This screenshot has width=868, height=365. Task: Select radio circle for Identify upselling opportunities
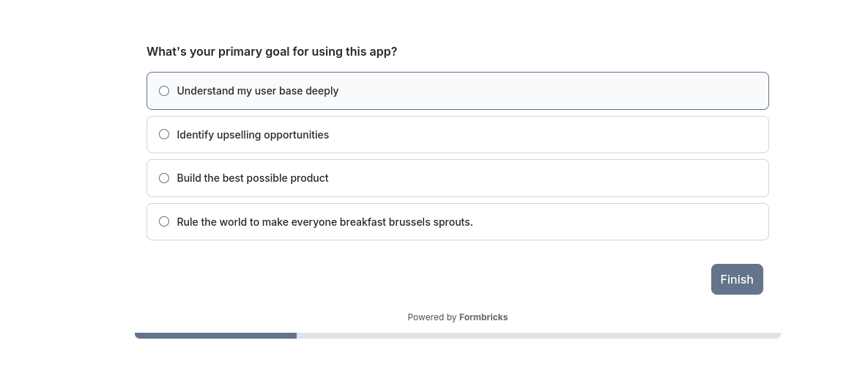(x=164, y=135)
